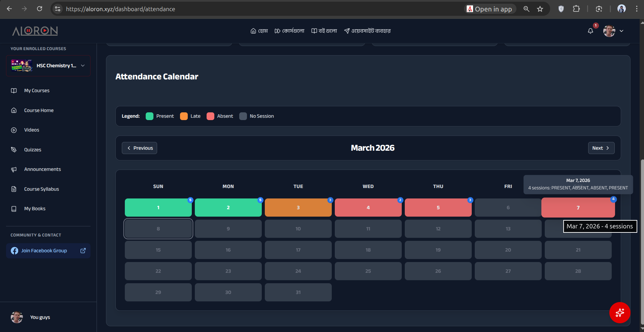644x332 pixels.
Task: Click the red Absent legend swatch
Action: point(210,116)
